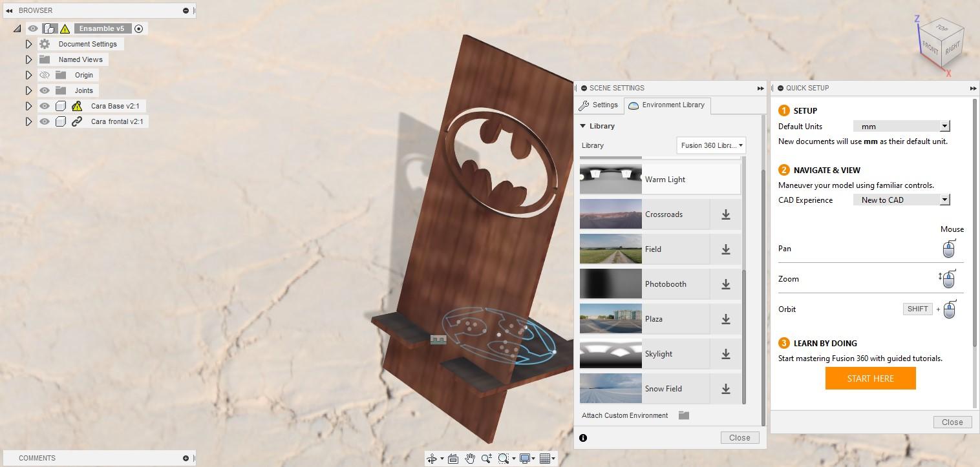The width and height of the screenshot is (980, 467).
Task: Expand the Document Settings node
Action: coord(28,44)
